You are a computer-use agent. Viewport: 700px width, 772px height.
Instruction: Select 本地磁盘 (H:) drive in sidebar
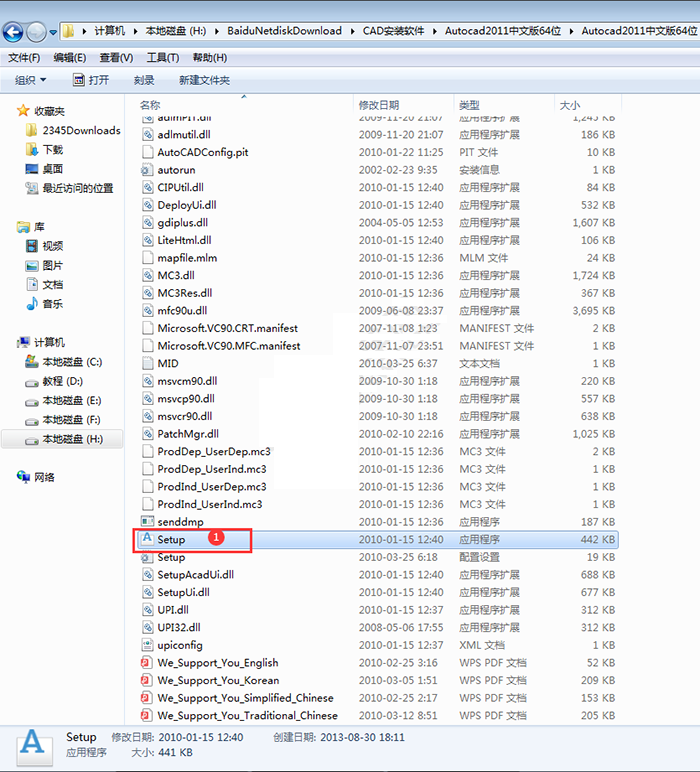(64, 439)
